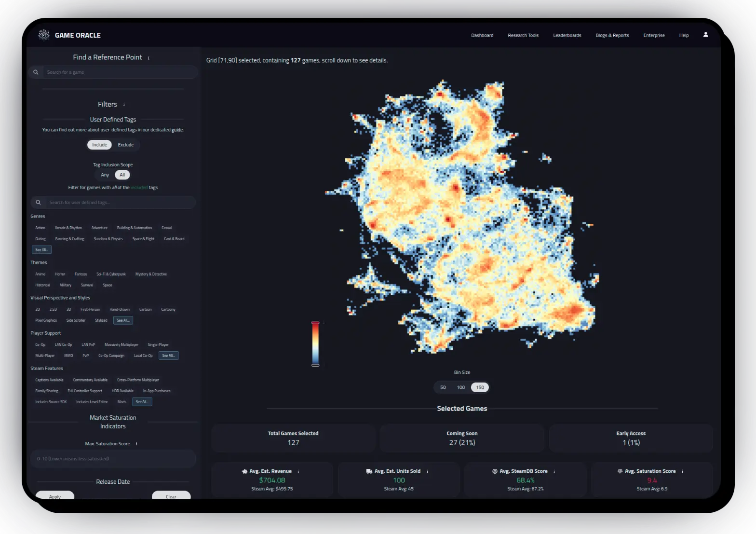Image resolution: width=756 pixels, height=534 pixels.
Task: Select the Pixel Graphics tag
Action: coord(46,320)
